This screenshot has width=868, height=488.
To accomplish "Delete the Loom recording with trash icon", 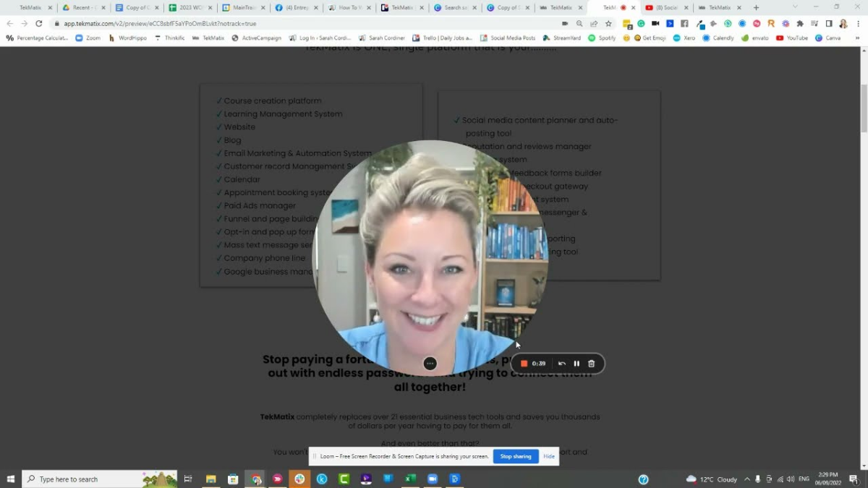I will pos(591,364).
